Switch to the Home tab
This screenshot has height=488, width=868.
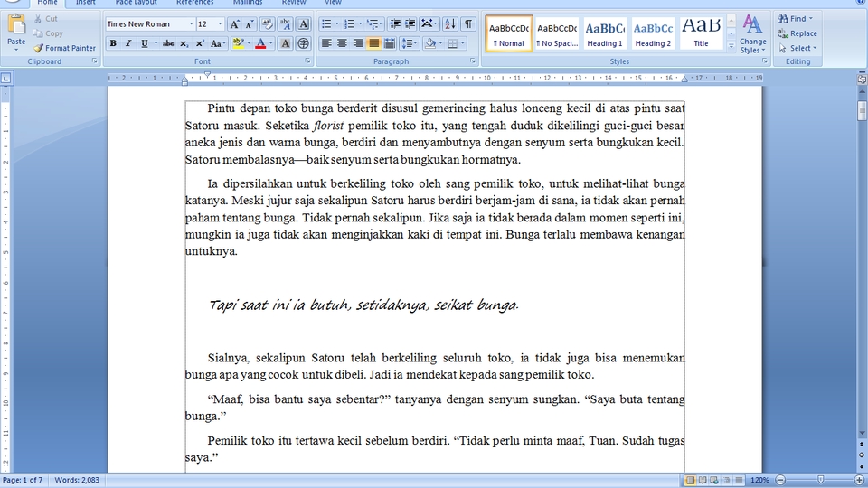pos(47,3)
